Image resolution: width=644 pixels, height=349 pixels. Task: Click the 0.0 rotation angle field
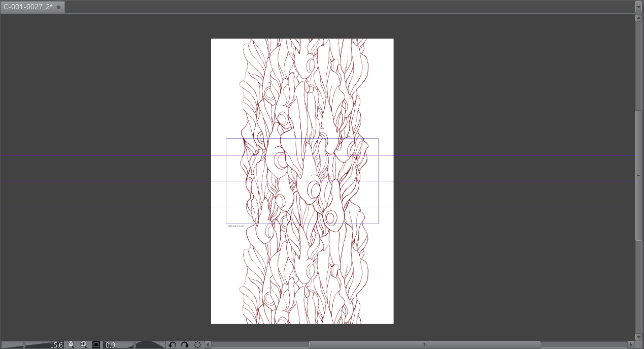[110, 345]
